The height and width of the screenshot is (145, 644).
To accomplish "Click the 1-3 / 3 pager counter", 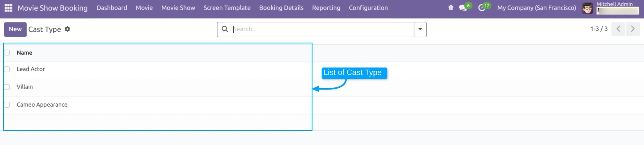I will click(599, 29).
